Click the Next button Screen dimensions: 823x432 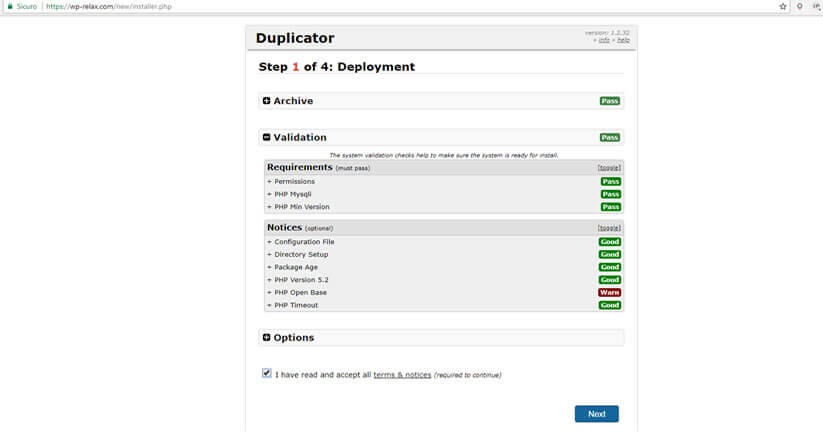597,414
